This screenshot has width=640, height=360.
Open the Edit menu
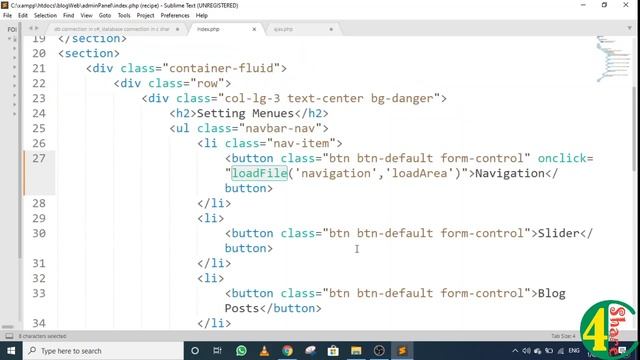coord(23,16)
